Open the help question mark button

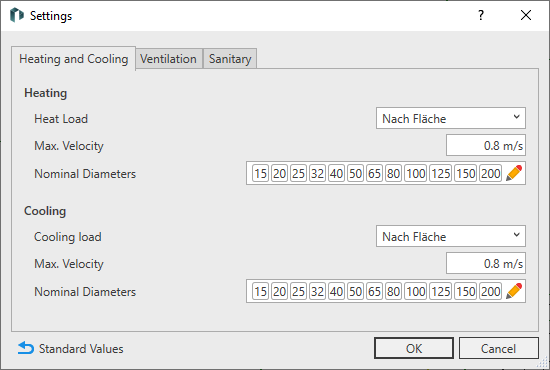coord(481,15)
